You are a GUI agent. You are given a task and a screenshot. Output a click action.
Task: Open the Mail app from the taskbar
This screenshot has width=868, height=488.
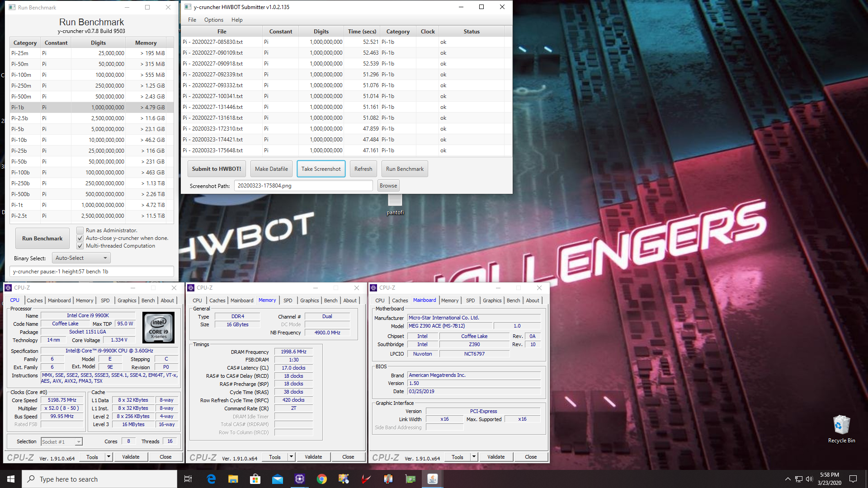[277, 479]
